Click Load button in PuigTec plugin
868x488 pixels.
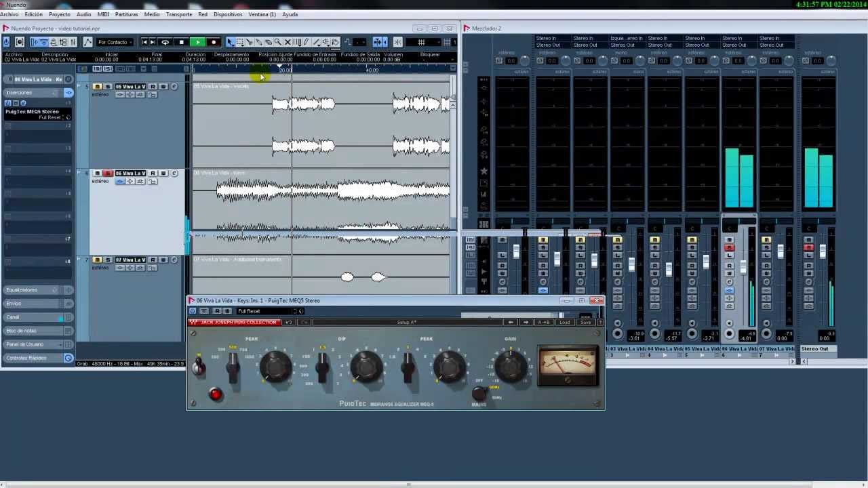tap(564, 323)
